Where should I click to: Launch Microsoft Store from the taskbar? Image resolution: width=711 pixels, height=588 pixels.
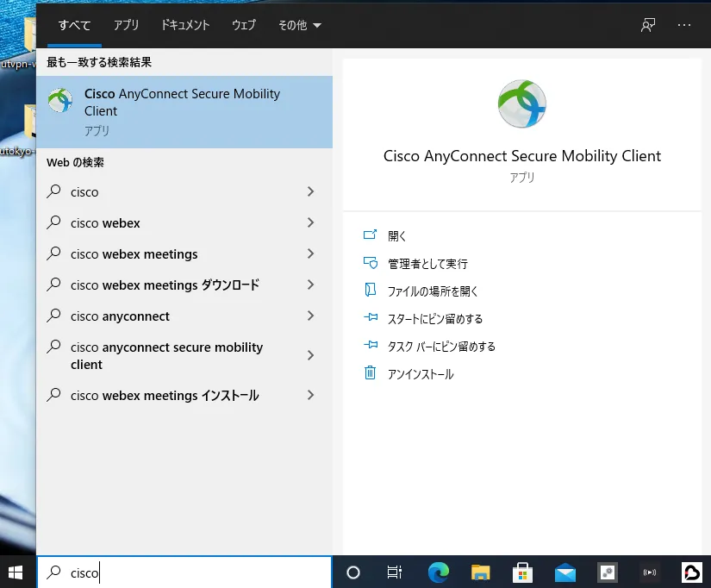pos(522,572)
